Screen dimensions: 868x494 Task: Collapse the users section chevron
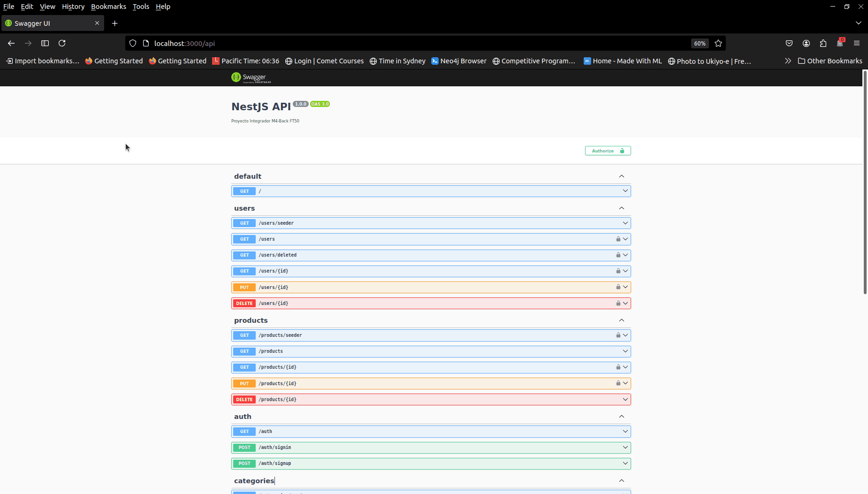(620, 208)
